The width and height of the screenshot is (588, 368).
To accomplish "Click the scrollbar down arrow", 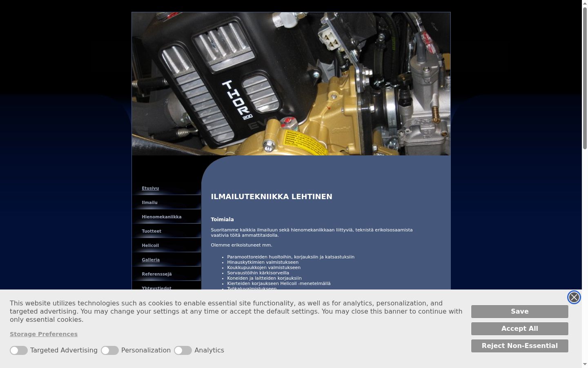I will click(585, 364).
